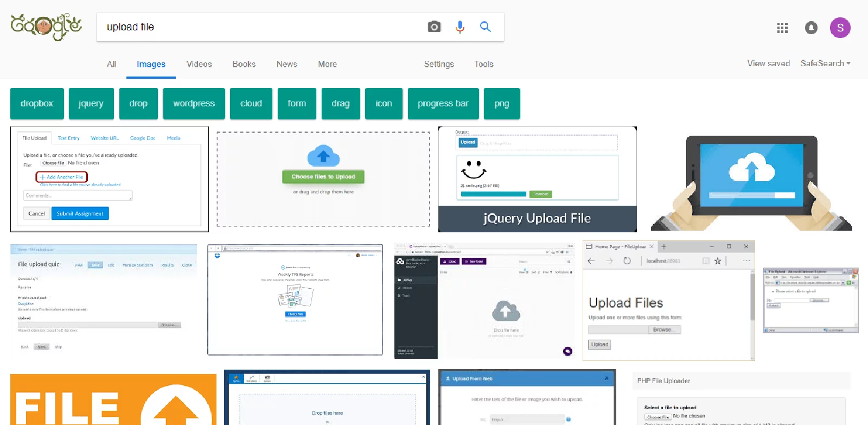Search by image using camera icon
Image resolution: width=868 pixels, height=425 pixels.
(x=434, y=27)
